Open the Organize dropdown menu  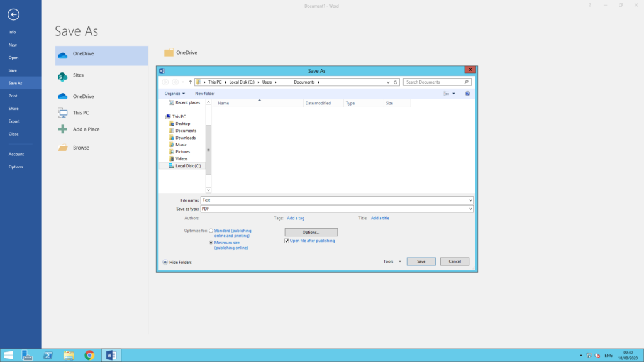(x=175, y=94)
